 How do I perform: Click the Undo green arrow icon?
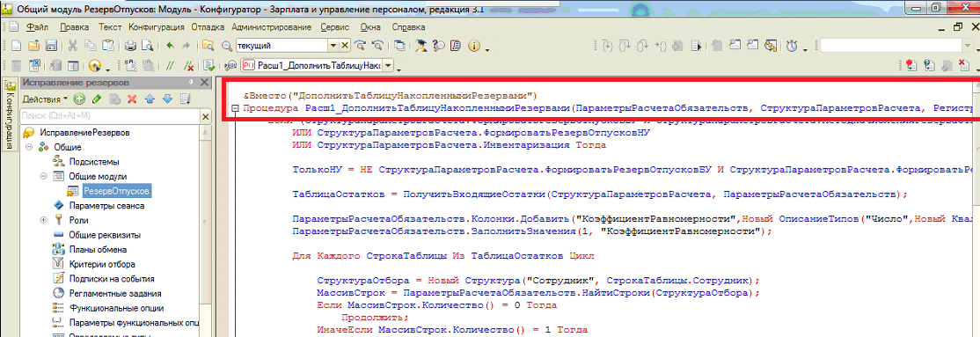170,46
